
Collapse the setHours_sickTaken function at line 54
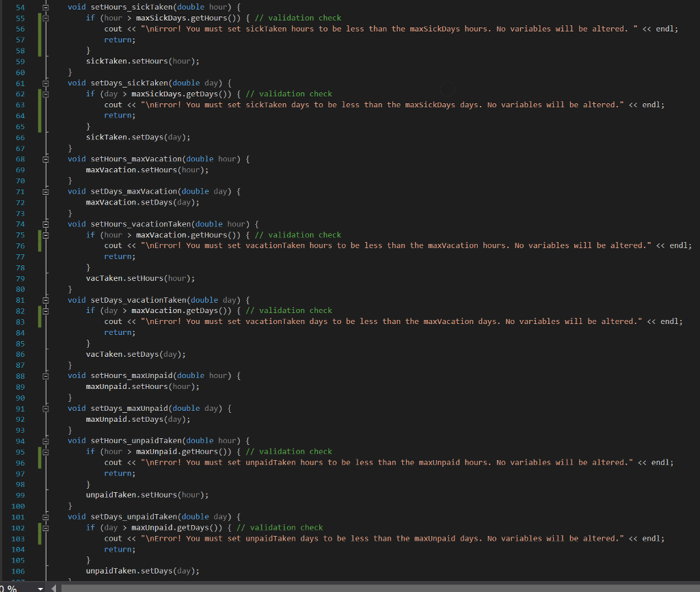coord(46,7)
